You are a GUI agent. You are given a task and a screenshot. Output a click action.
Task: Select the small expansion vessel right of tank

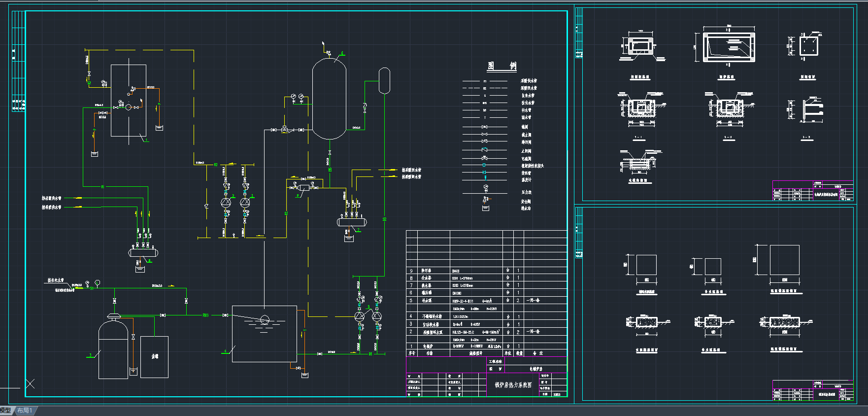click(x=384, y=81)
